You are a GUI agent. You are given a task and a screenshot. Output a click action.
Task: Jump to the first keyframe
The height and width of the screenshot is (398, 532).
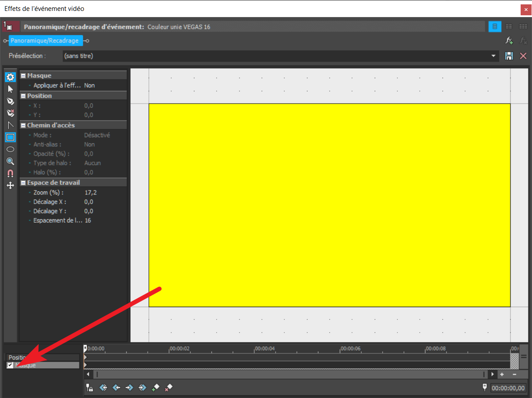[x=104, y=387]
